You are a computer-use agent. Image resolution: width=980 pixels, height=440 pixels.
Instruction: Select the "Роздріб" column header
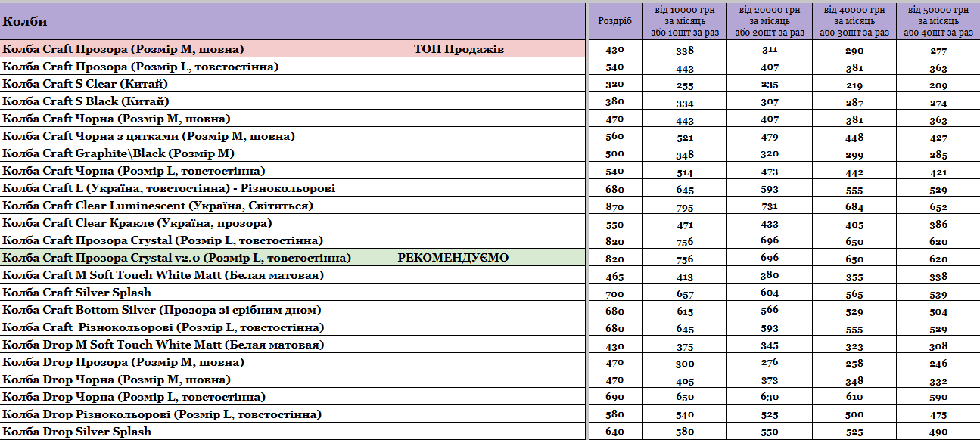pyautogui.click(x=614, y=21)
